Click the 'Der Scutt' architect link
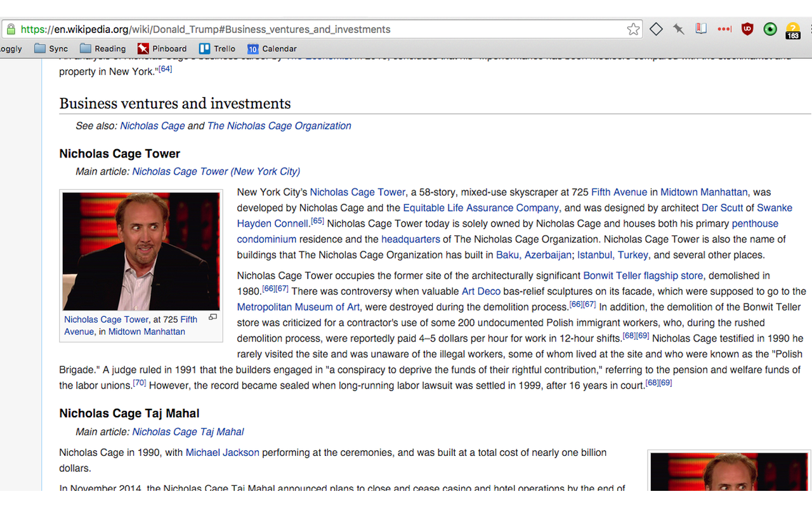Screen dimensions: 812x508 (x=723, y=208)
